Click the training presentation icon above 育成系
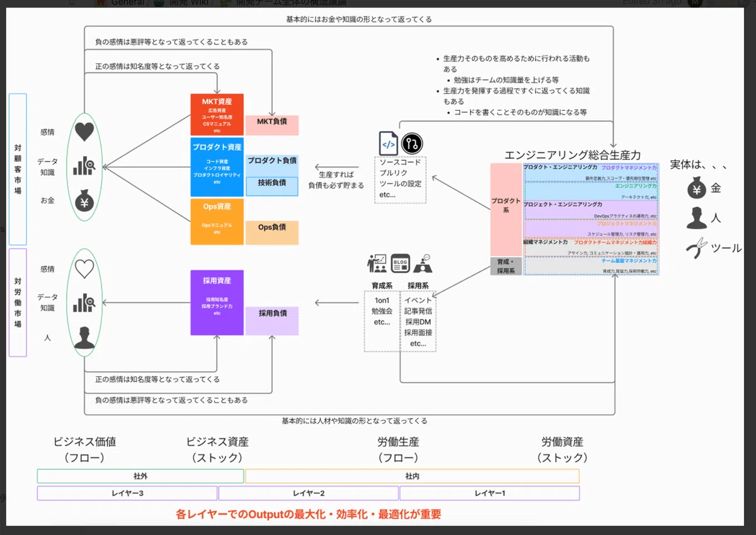Screen dimensions: 756x535 coord(377,263)
